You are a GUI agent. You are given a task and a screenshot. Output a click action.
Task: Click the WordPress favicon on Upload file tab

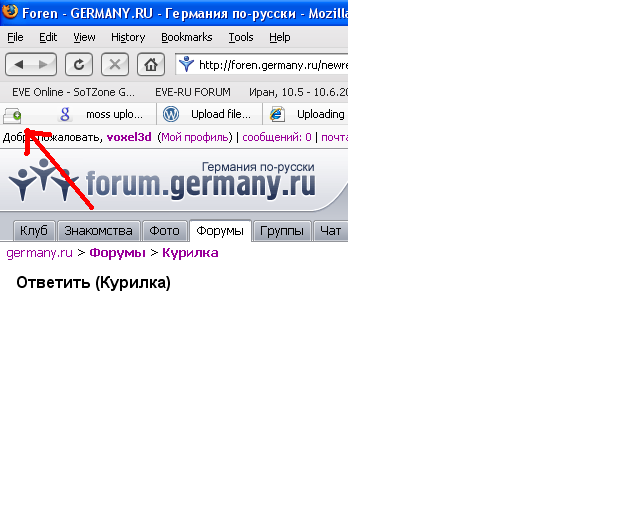(171, 114)
